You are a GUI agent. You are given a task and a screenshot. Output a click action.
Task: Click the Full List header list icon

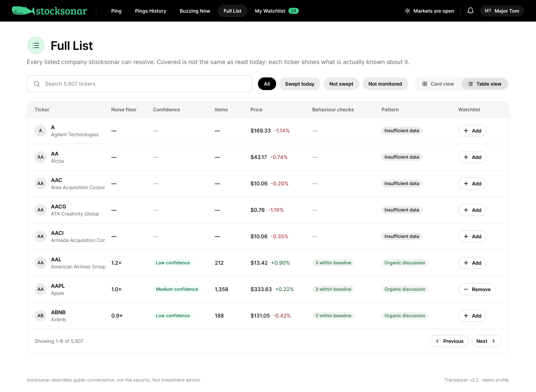click(x=36, y=45)
